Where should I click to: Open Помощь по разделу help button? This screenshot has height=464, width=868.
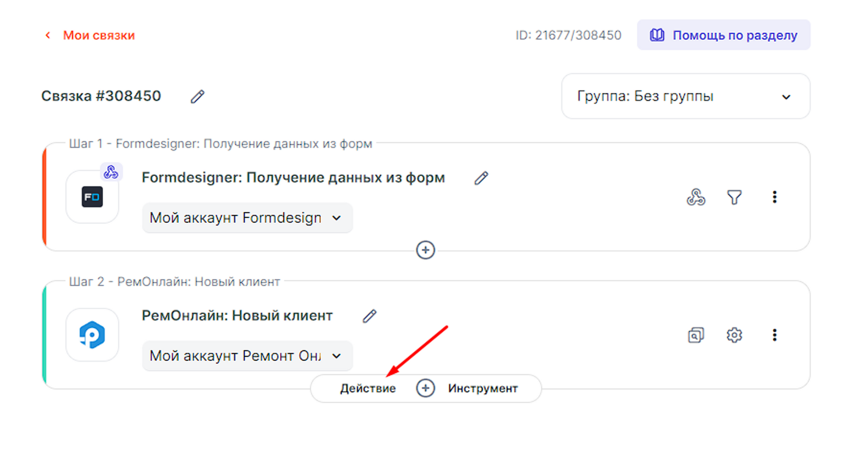[x=723, y=35]
